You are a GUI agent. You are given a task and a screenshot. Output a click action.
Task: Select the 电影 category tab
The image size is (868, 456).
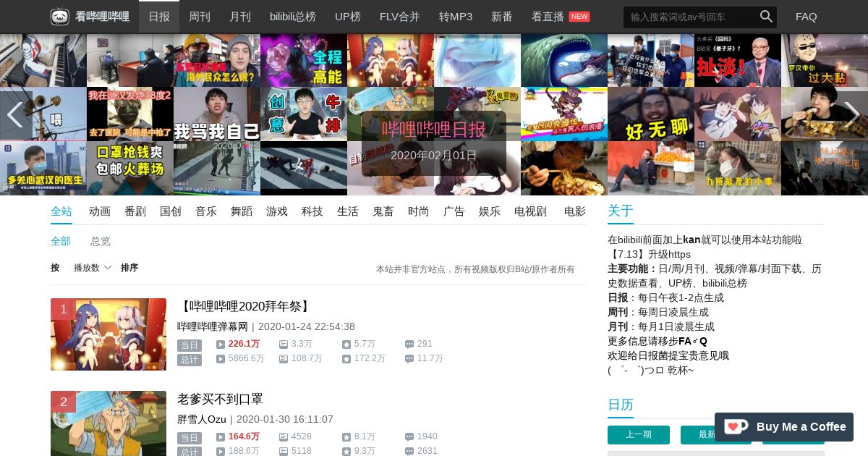click(575, 211)
